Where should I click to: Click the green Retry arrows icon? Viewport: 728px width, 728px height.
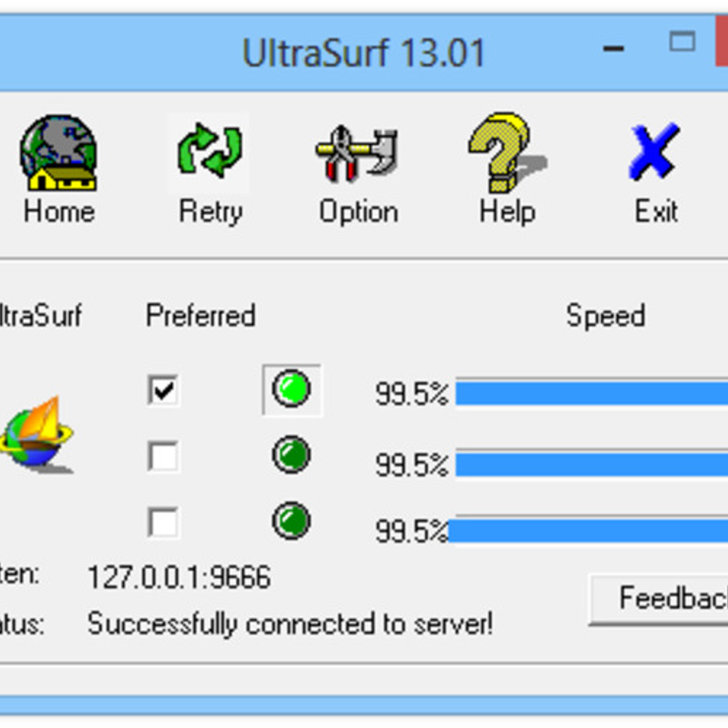(209, 150)
